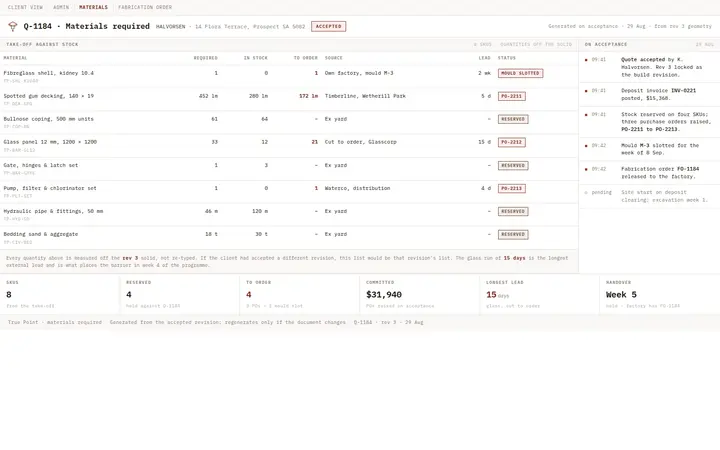Click the '120 m' in-stock value
Screen dimensions: 720x450
pyautogui.click(x=260, y=211)
